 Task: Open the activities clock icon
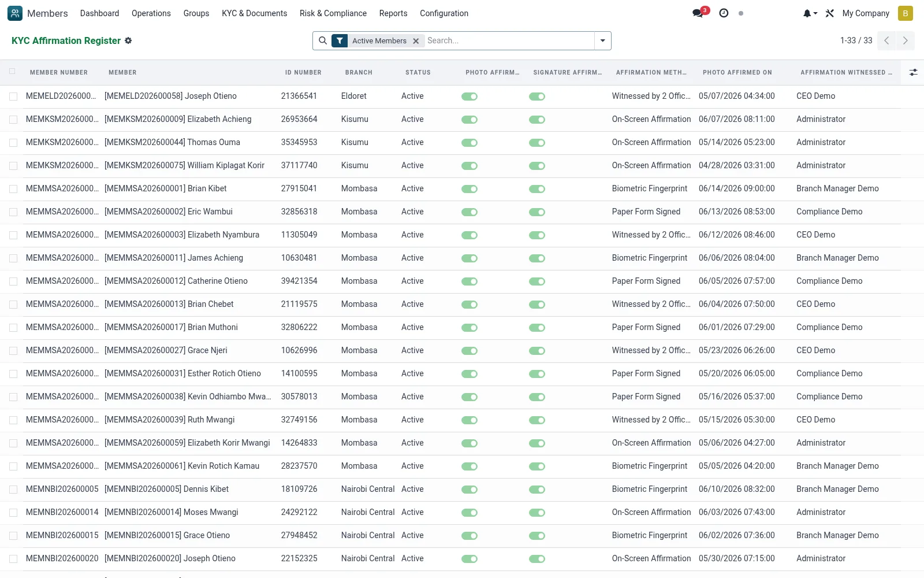724,13
